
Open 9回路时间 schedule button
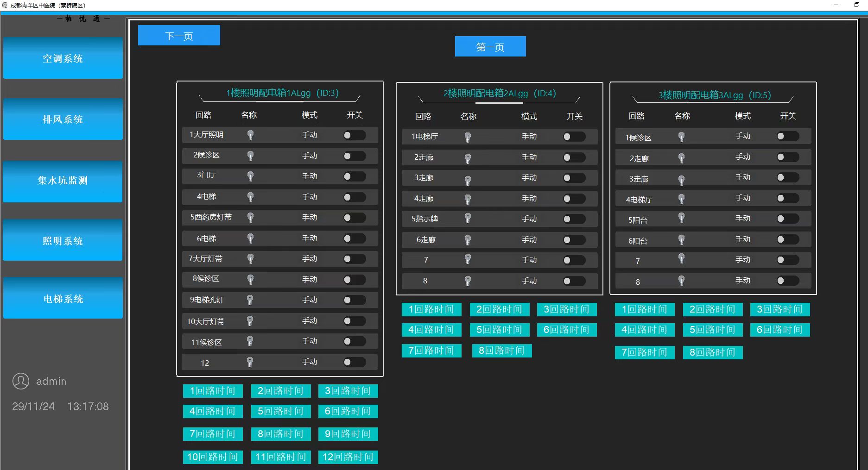tap(348, 434)
